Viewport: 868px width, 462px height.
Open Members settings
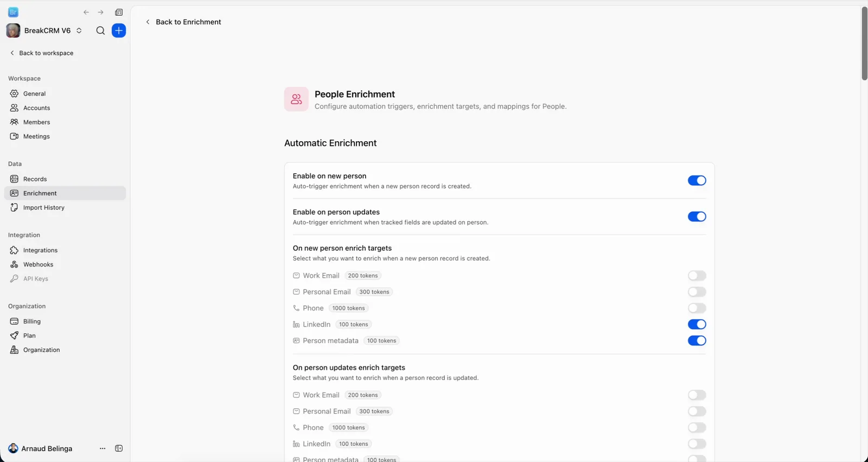(65, 122)
